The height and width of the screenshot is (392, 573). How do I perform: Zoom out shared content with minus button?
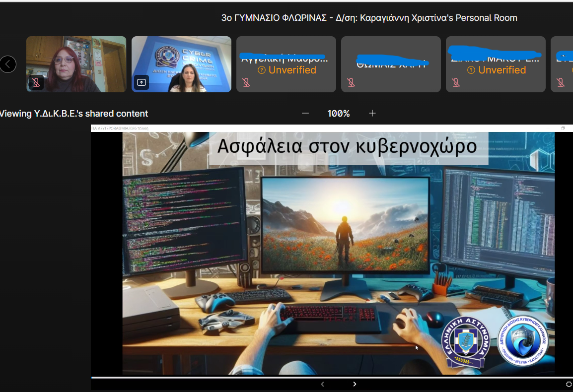(305, 114)
